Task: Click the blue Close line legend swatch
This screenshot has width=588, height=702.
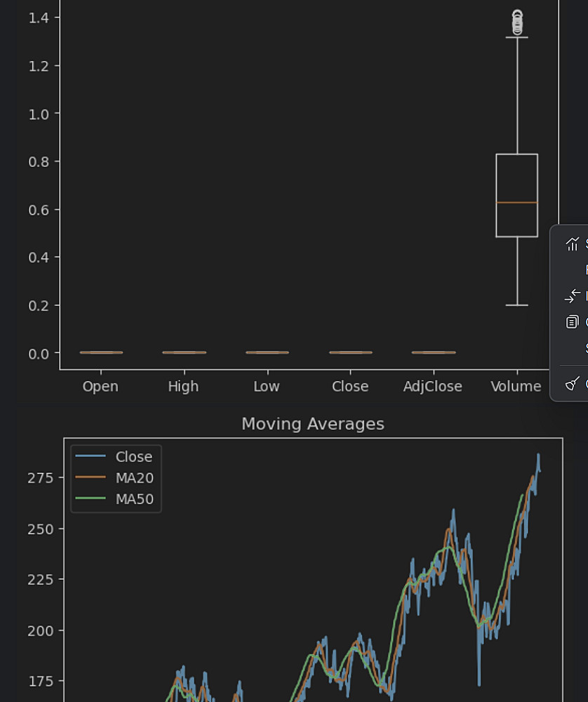Action: click(89, 457)
